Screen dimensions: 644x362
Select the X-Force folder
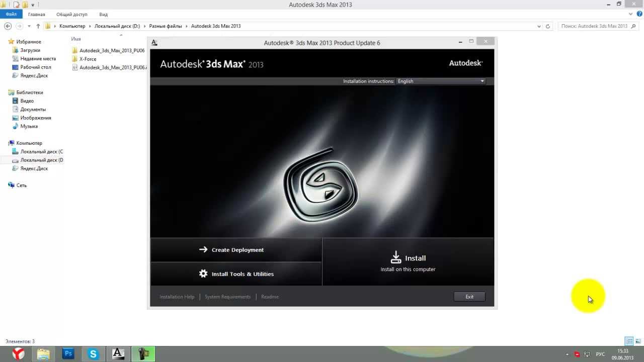pyautogui.click(x=88, y=59)
